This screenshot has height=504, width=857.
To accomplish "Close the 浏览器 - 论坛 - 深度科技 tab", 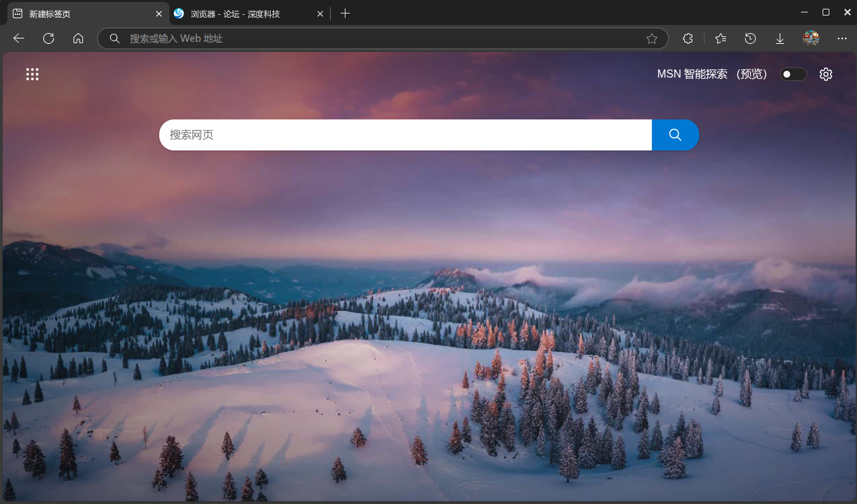I will pos(321,13).
